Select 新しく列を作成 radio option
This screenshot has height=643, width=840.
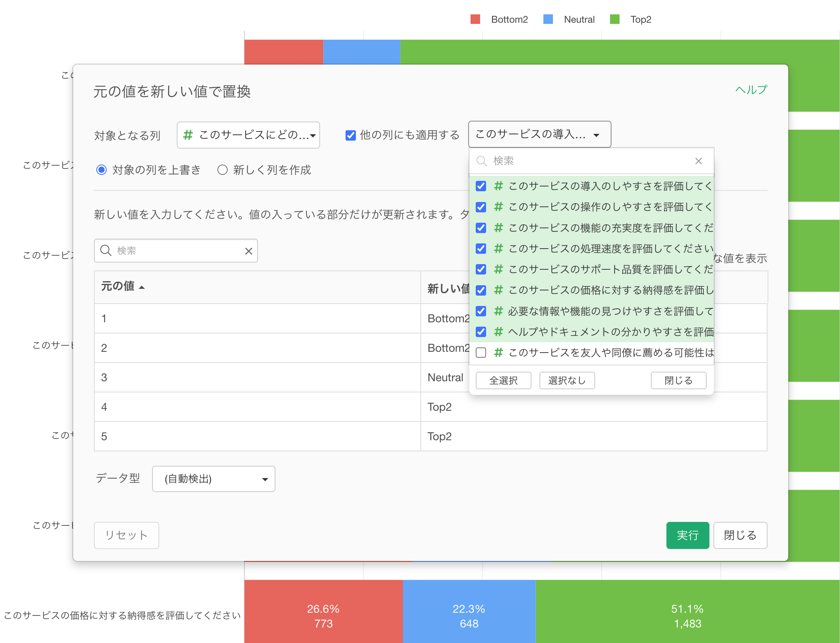point(223,170)
